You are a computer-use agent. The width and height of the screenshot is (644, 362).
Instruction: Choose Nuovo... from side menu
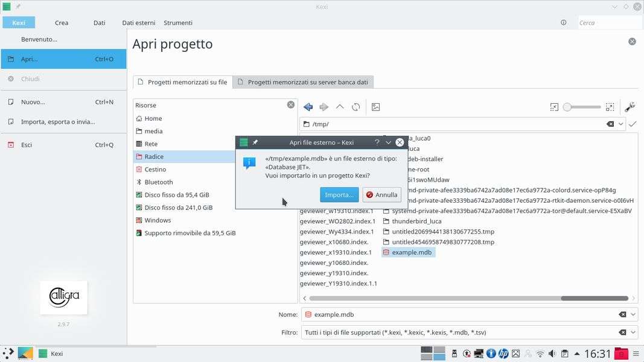coord(63,102)
